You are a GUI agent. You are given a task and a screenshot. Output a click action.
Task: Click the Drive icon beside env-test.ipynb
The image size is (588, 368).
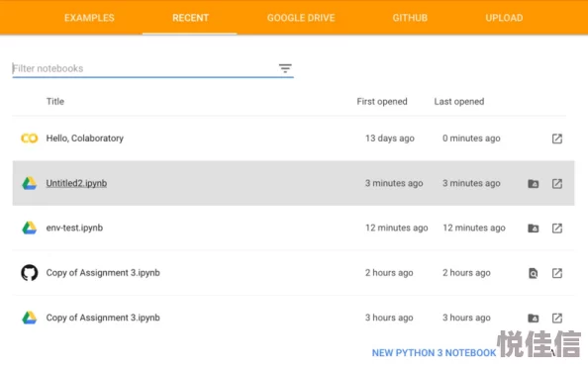pyautogui.click(x=30, y=228)
